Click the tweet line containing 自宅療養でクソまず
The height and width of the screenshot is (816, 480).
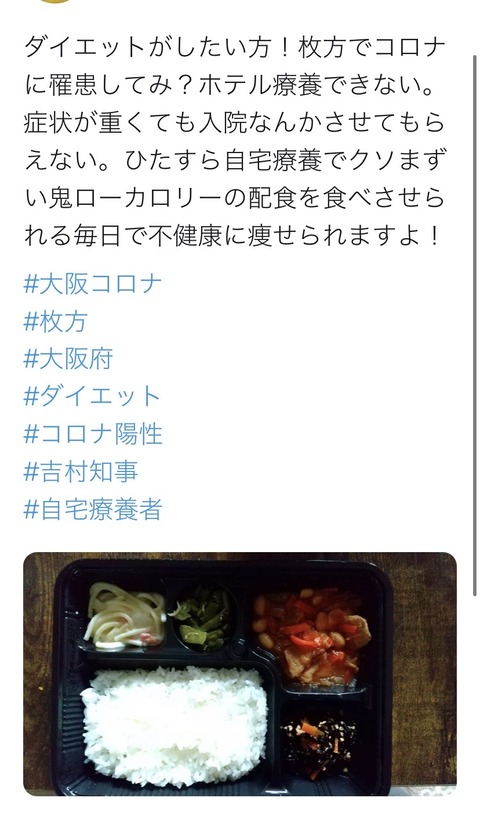(235, 161)
